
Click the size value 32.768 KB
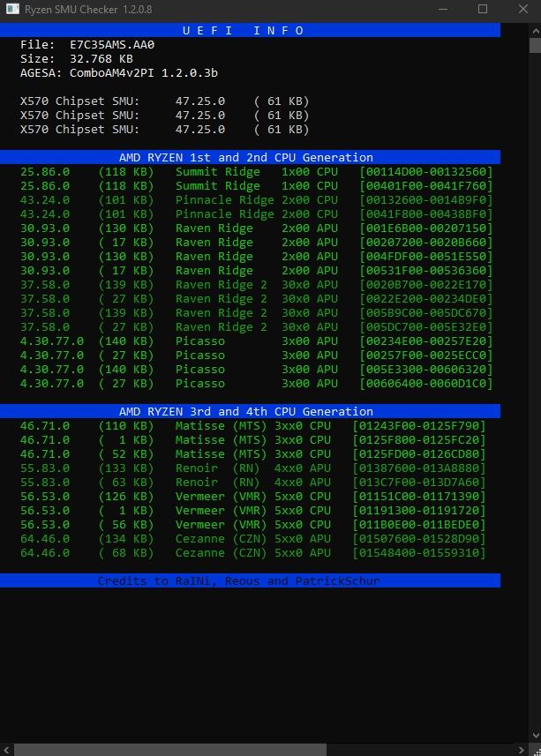(x=101, y=59)
